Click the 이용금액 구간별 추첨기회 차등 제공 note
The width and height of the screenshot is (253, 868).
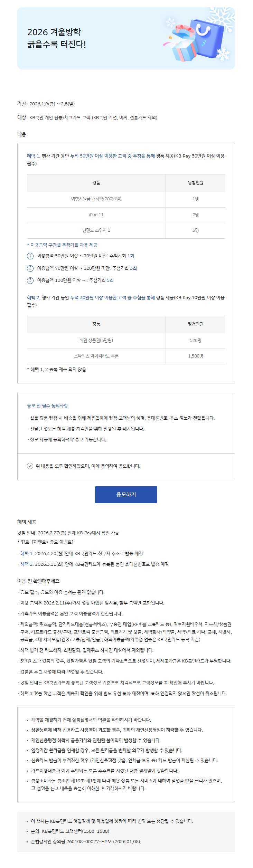tap(62, 245)
